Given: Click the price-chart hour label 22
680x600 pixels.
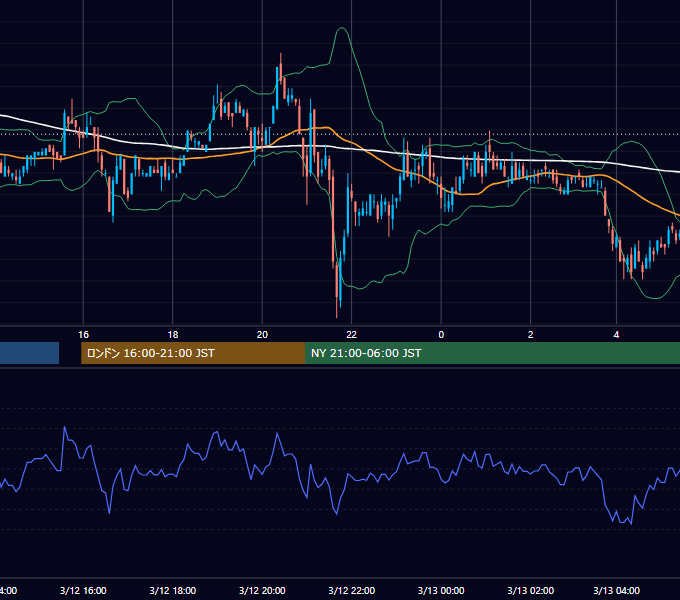Looking at the screenshot, I should [x=351, y=334].
